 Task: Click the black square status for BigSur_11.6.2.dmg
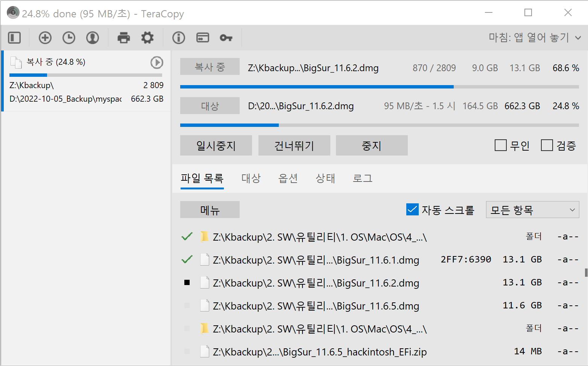point(187,282)
